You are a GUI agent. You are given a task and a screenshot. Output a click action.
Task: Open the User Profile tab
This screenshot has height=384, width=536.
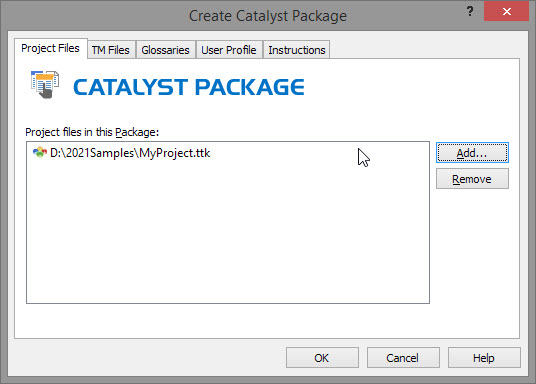229,50
